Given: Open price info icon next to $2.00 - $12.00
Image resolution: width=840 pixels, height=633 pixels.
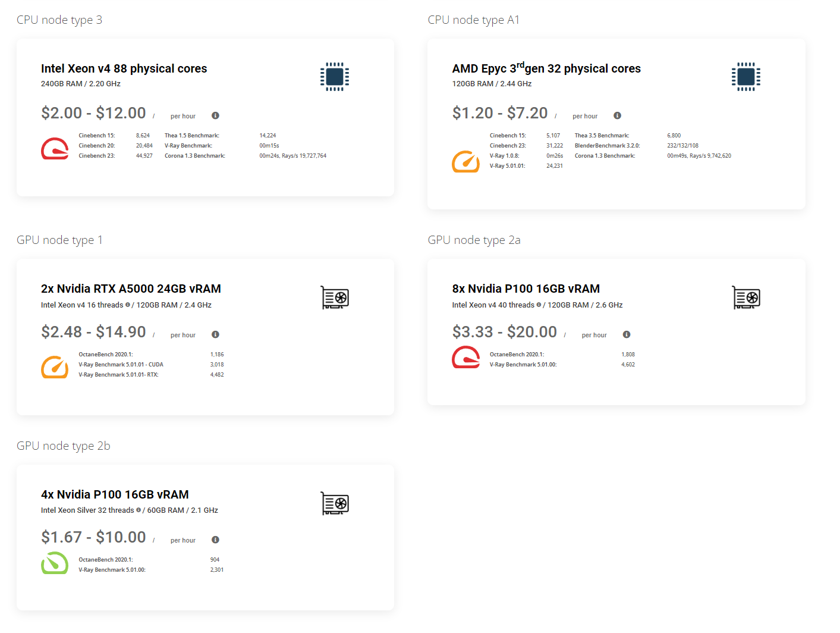Looking at the screenshot, I should tap(215, 115).
